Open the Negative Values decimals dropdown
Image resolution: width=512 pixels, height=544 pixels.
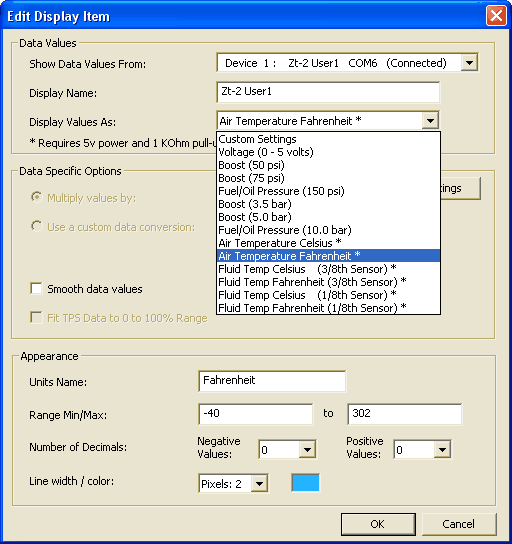(307, 450)
